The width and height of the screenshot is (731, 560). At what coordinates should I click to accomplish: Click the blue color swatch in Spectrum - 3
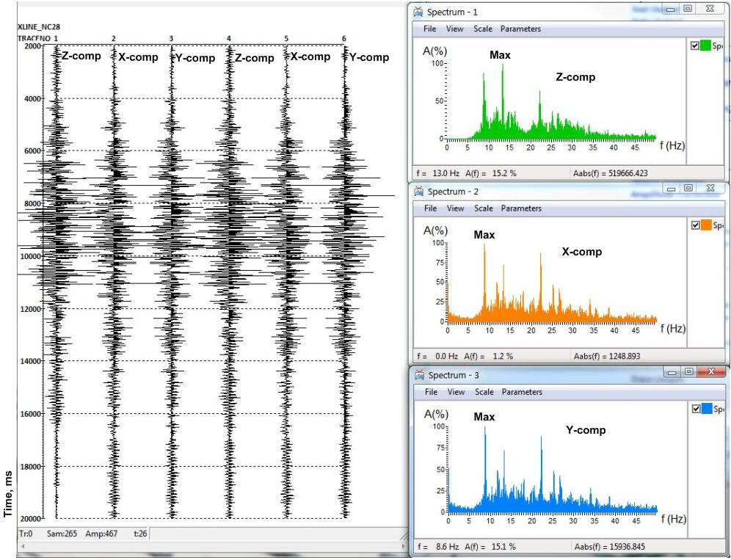point(707,409)
